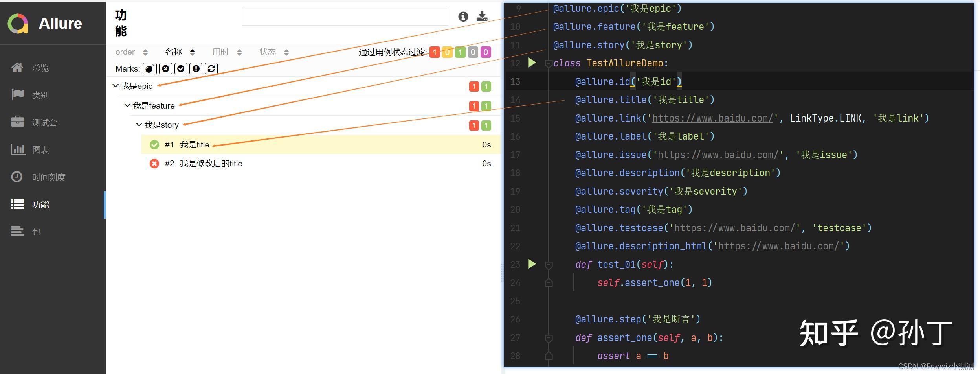Click the green passed icon on #1

click(x=154, y=145)
